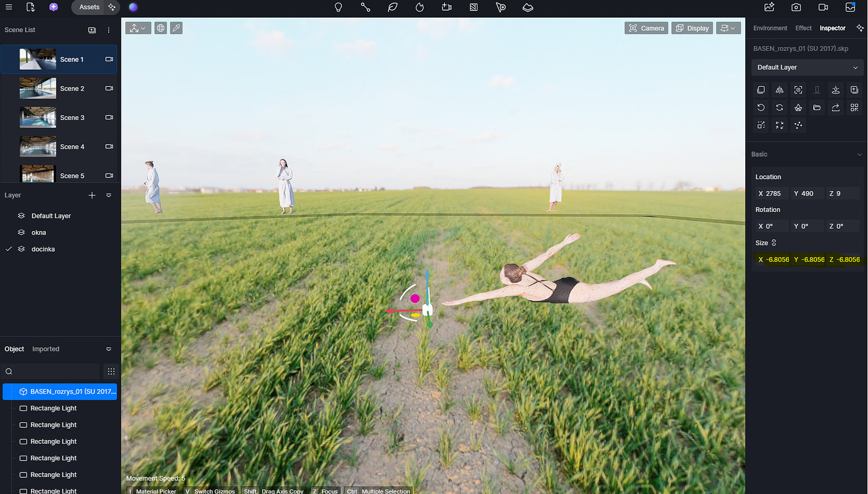The image size is (868, 494).
Task: Click the scatter dots icon
Action: 798,125
